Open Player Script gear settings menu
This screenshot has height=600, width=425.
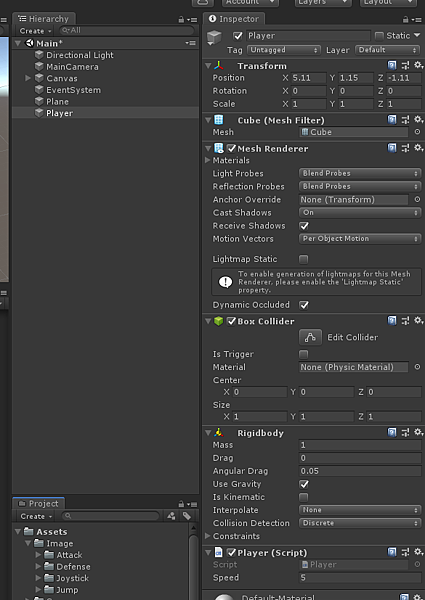point(418,552)
